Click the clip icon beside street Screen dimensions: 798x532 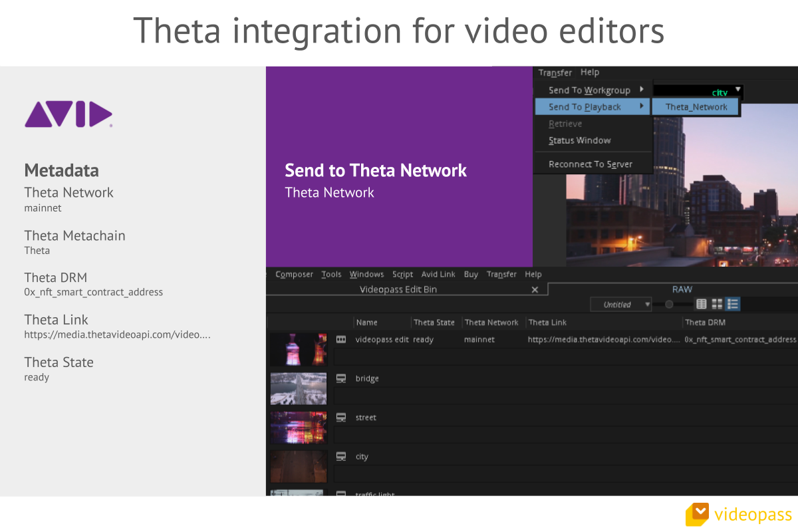[x=341, y=418]
